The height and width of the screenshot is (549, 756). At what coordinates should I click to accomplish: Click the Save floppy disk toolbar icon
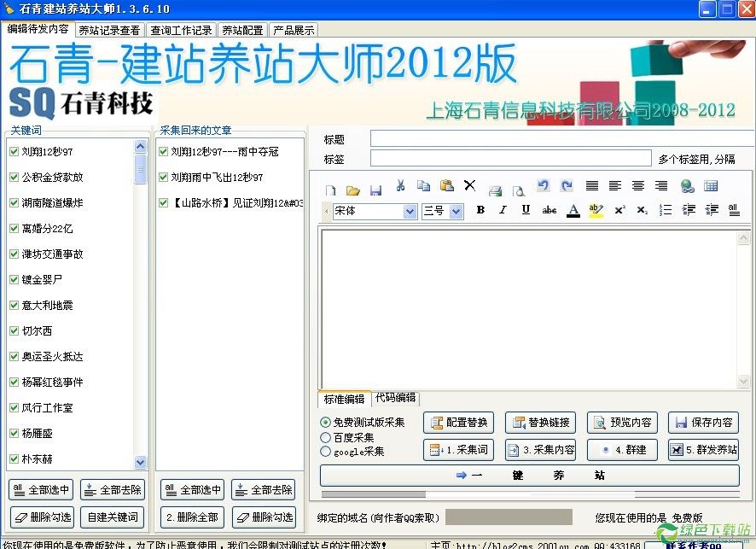(x=375, y=190)
